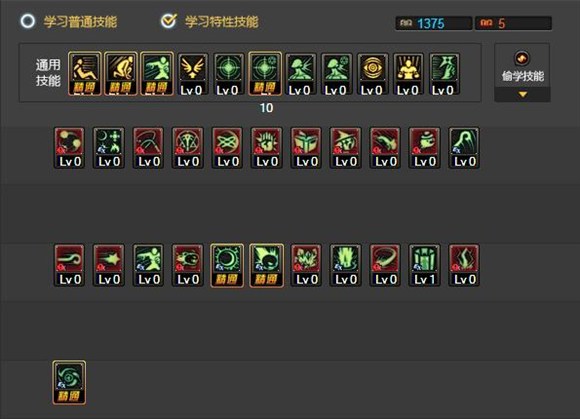Image resolution: width=580 pixels, height=419 pixels.
Task: Toggle the 学习特性技能 checkmark option
Action: click(x=169, y=21)
